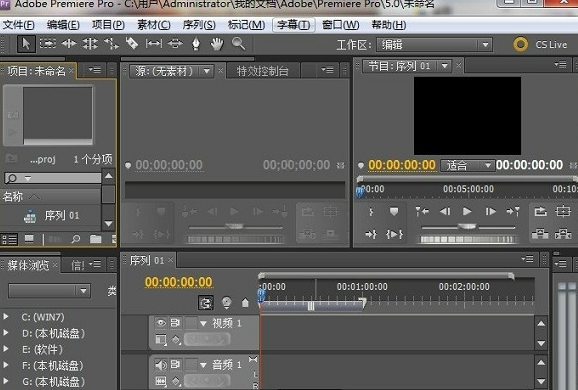This screenshot has width=578, height=390.
Task: Open the 文件(F) menu
Action: pyautogui.click(x=18, y=25)
